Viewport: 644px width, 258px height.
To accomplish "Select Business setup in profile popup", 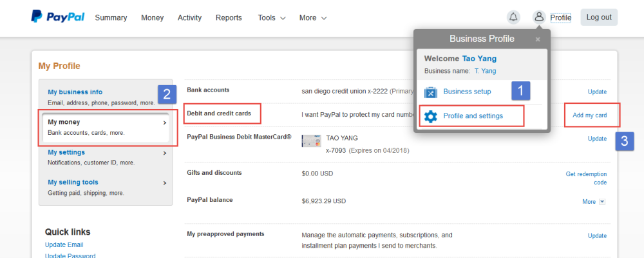I will click(x=467, y=92).
